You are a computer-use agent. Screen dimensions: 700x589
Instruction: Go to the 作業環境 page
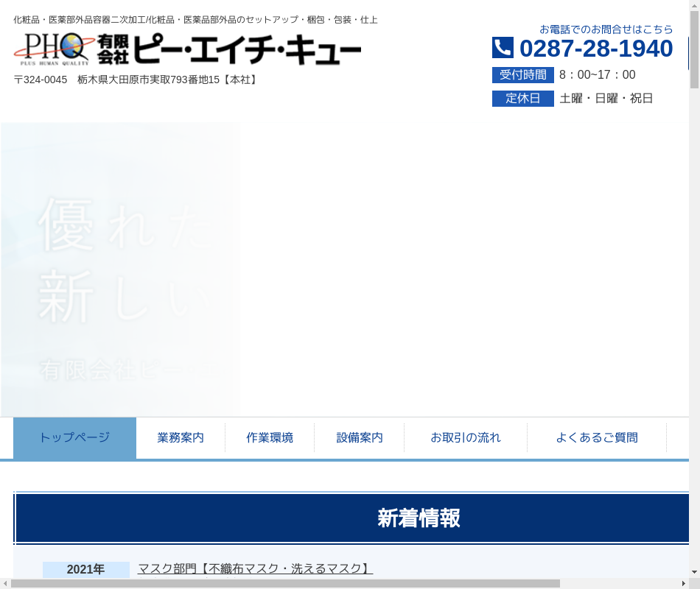(x=270, y=438)
